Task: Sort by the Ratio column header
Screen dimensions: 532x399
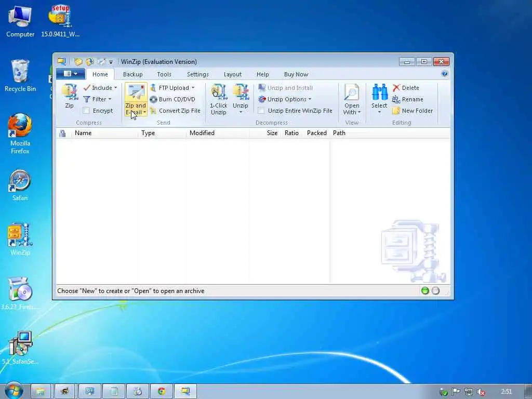Action: coord(291,133)
